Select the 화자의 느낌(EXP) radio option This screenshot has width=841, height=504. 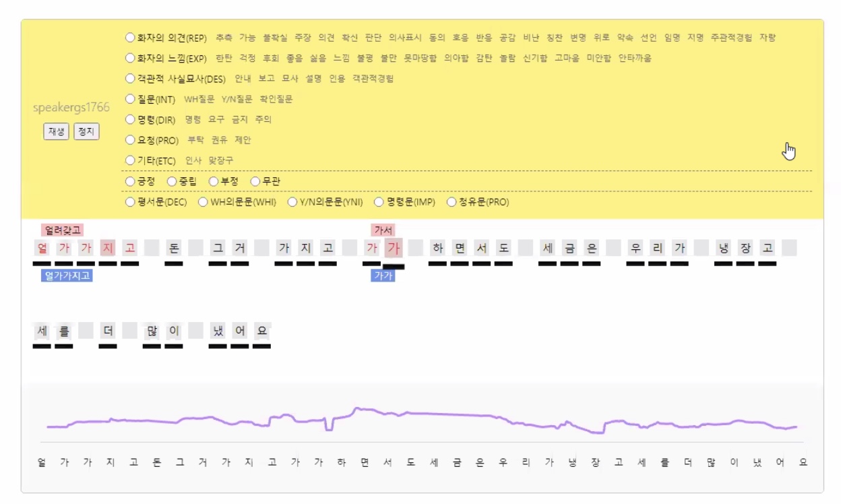[130, 58]
